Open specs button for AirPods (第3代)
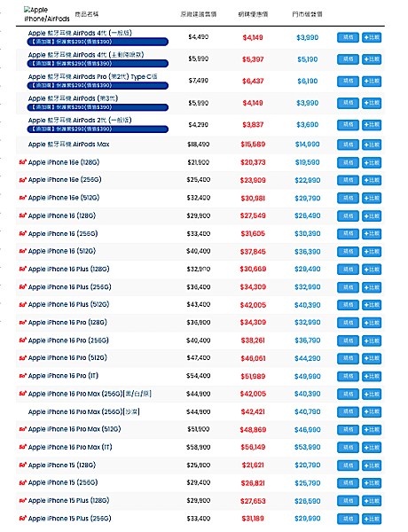408x532 pixels. [348, 103]
